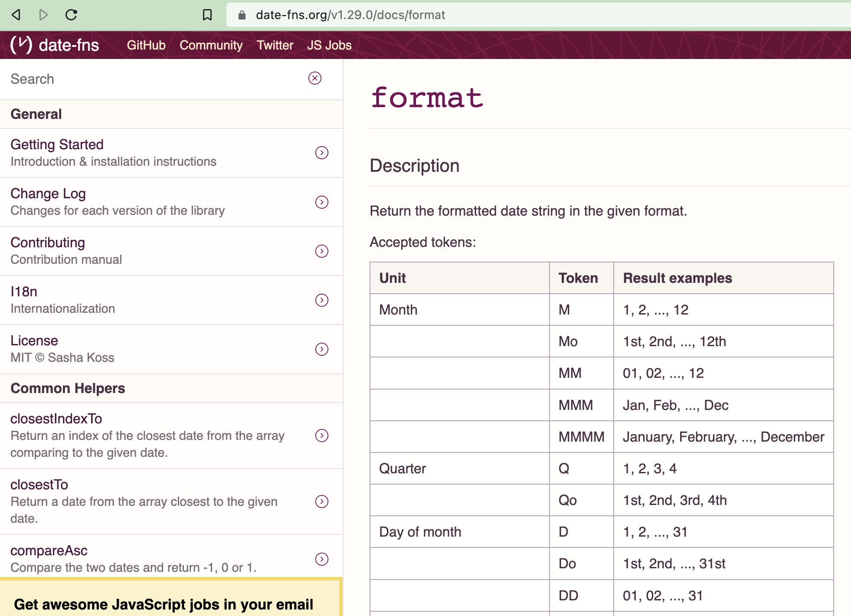Open the closestIndexTo arrow circle
This screenshot has width=851, height=616.
321,435
